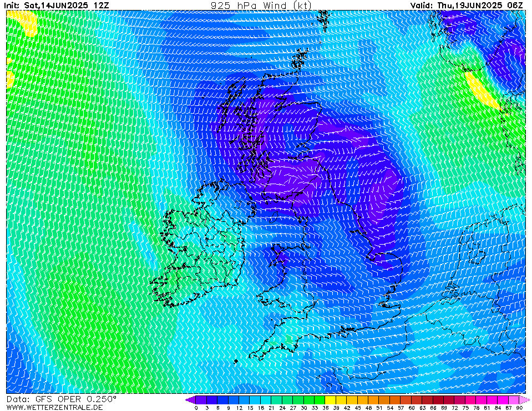Pick the orange legend swatch between 48 and 51
The height and width of the screenshot is (411, 532).
pos(373,400)
